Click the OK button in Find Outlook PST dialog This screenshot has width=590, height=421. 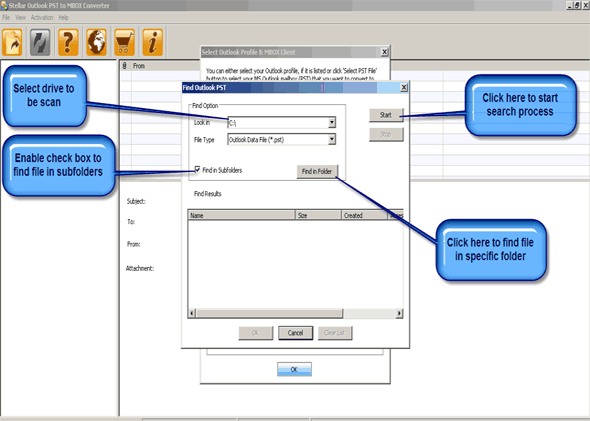(255, 333)
